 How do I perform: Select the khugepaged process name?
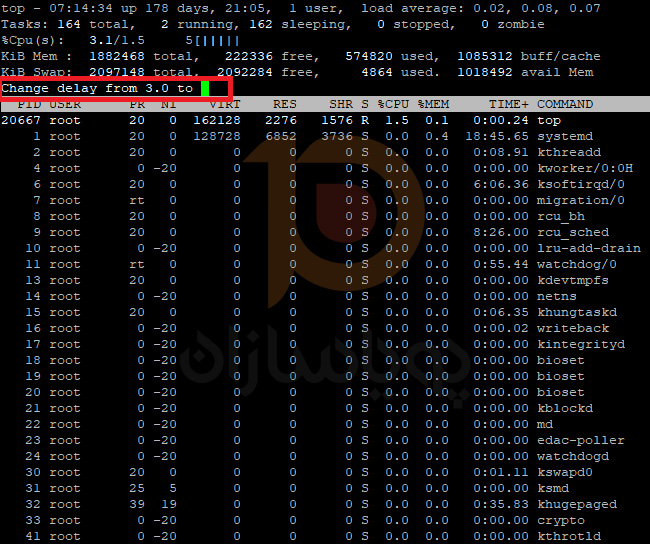click(x=577, y=504)
